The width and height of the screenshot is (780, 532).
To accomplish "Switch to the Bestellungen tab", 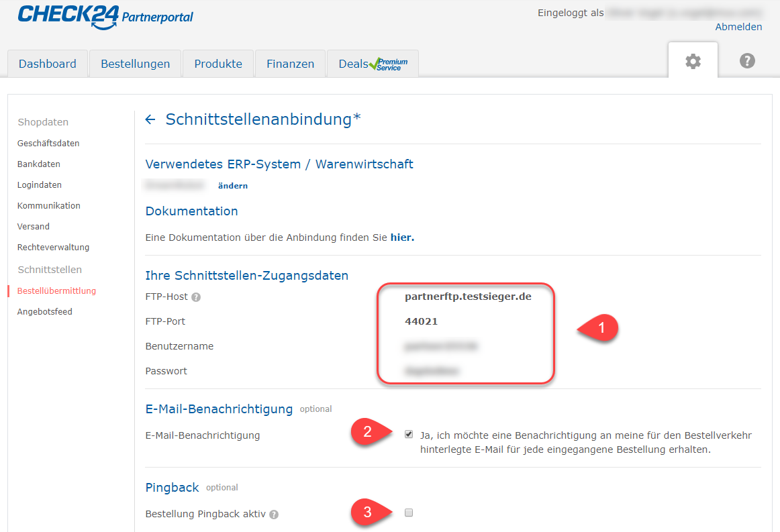I will [x=135, y=64].
